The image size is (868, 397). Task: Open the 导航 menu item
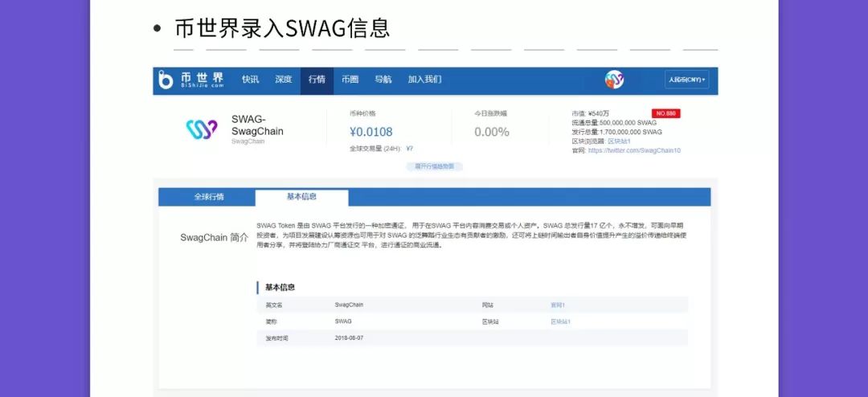pyautogui.click(x=383, y=80)
